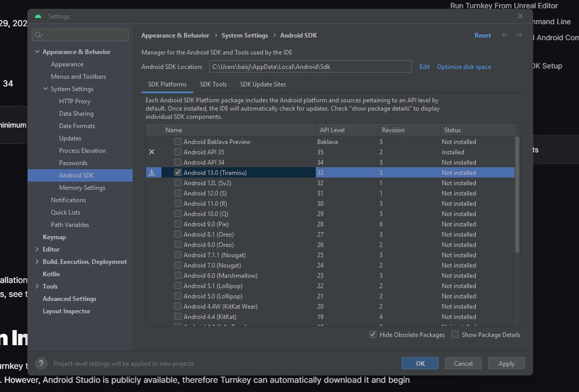Image resolution: width=579 pixels, height=392 pixels.
Task: Click the Status column header
Action: [x=478, y=130]
